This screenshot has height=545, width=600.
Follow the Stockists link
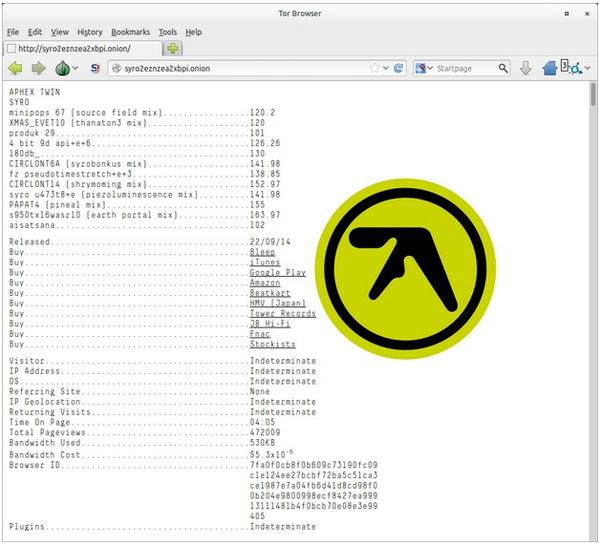[272, 344]
